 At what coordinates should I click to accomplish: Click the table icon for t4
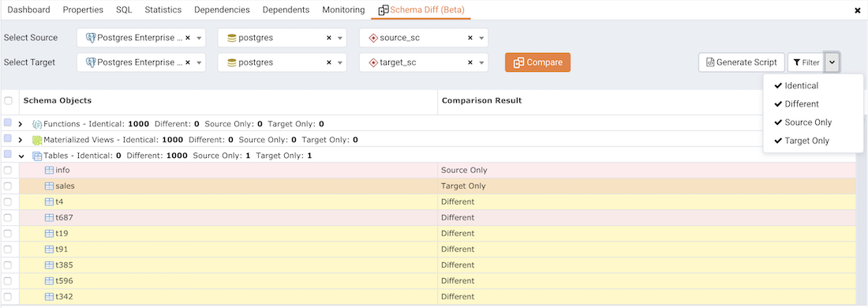49,201
